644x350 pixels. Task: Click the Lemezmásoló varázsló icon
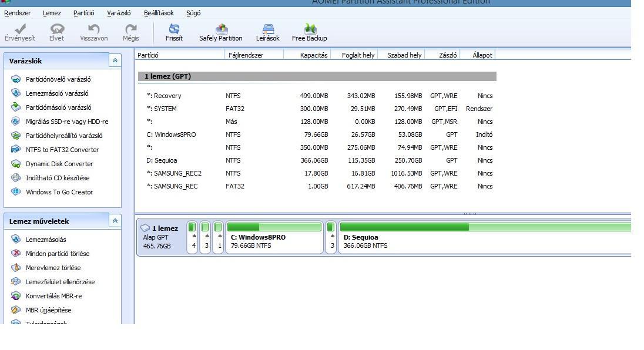16,93
